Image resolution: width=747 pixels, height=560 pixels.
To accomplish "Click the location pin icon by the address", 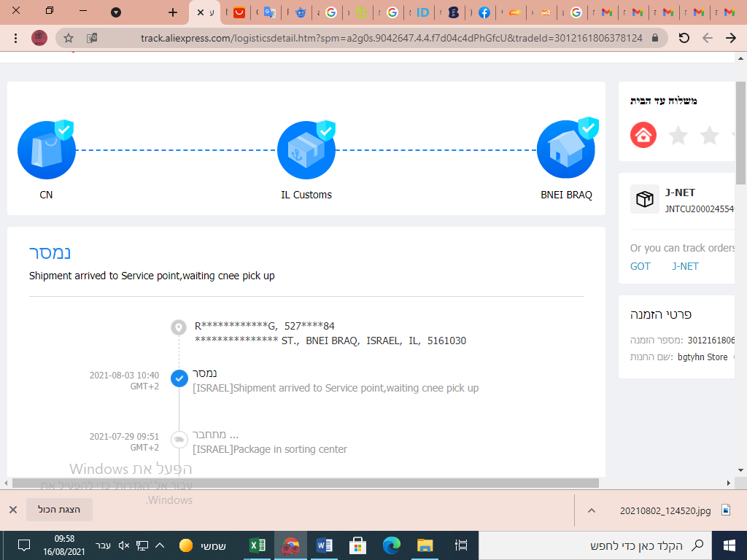I will point(179,327).
